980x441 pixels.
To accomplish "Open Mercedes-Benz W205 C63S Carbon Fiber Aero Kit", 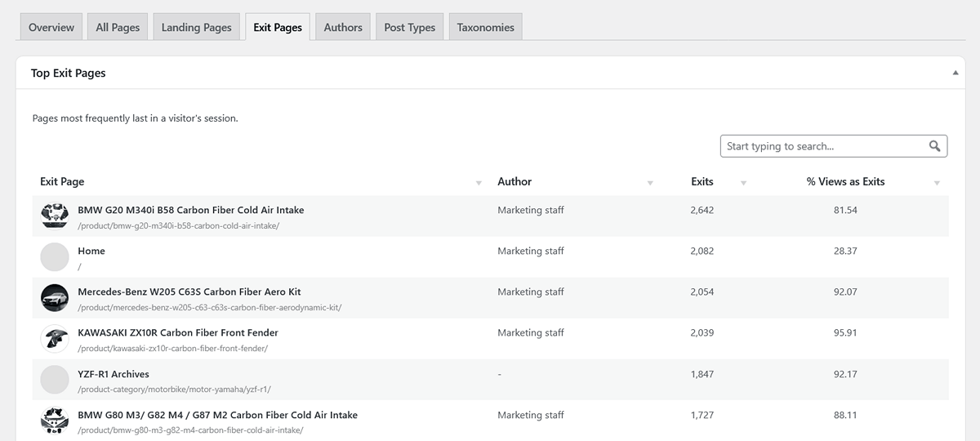I will click(x=189, y=292).
